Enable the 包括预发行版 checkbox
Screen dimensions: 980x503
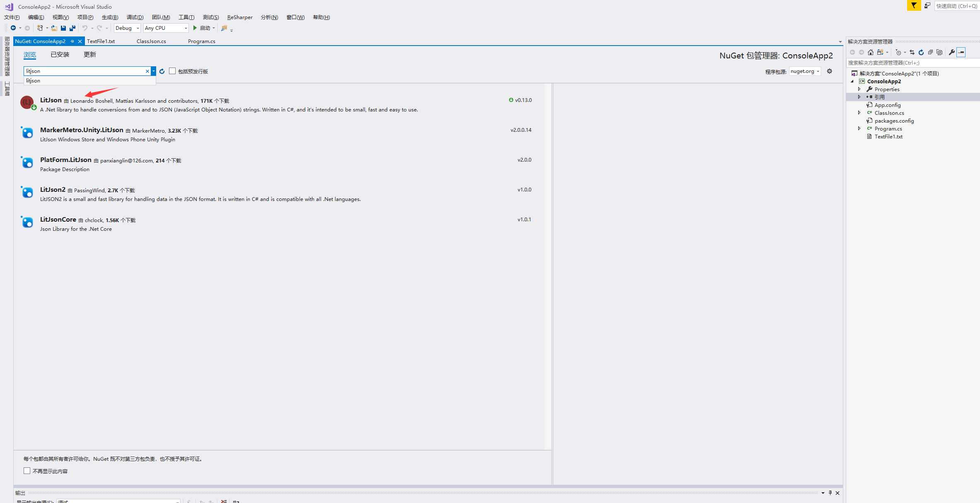pyautogui.click(x=172, y=71)
